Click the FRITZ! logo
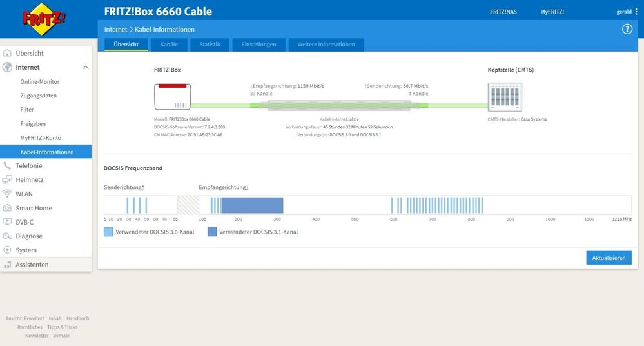This screenshot has width=644, height=346. tap(44, 19)
